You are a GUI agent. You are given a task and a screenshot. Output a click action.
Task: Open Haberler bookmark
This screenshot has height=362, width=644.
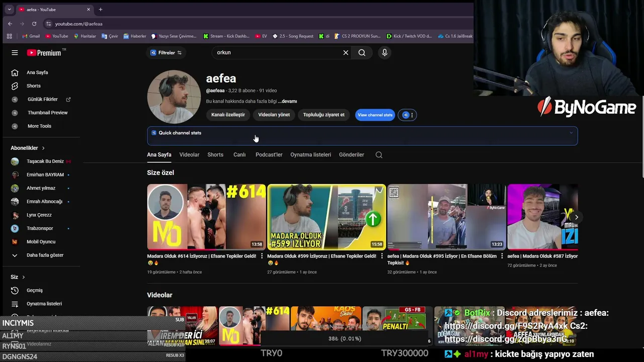(x=134, y=36)
